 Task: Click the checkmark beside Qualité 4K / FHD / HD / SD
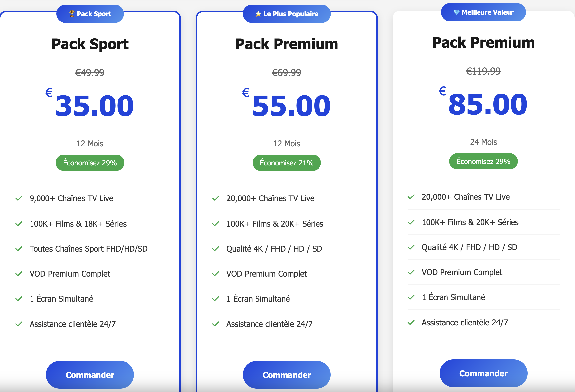[x=216, y=249]
